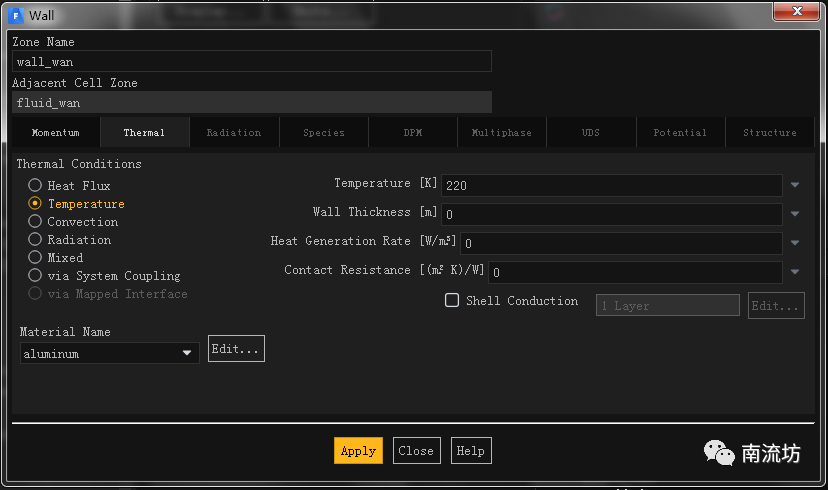Click the Temperature value input field
Screen dimensions: 828x490
611,186
